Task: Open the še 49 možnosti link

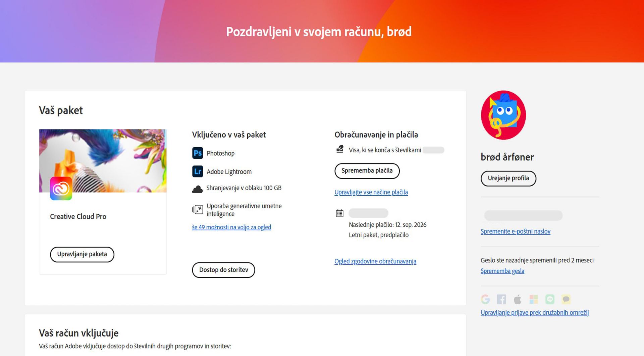Action: [x=231, y=227]
